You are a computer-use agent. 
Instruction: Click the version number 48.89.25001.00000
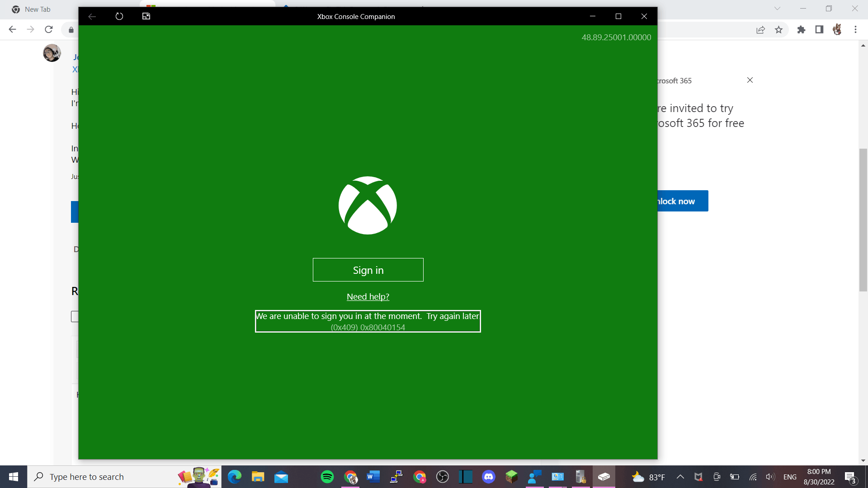point(616,38)
